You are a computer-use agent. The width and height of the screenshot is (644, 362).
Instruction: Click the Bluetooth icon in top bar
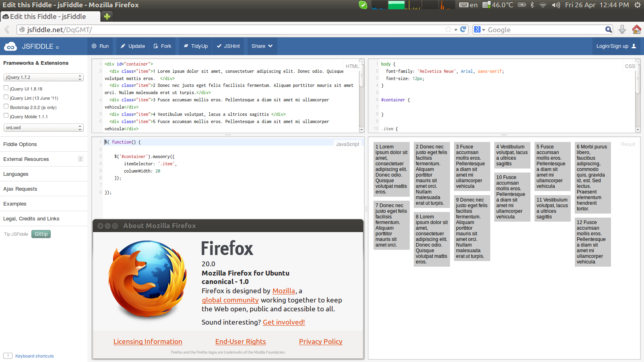(532, 5)
